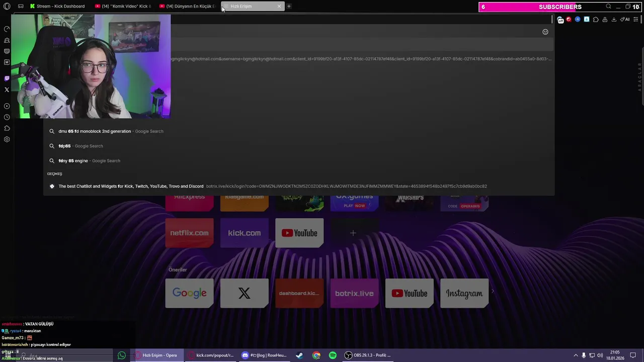Open the World of Warships speed dial tile
This screenshot has height=362, width=644.
410,203
